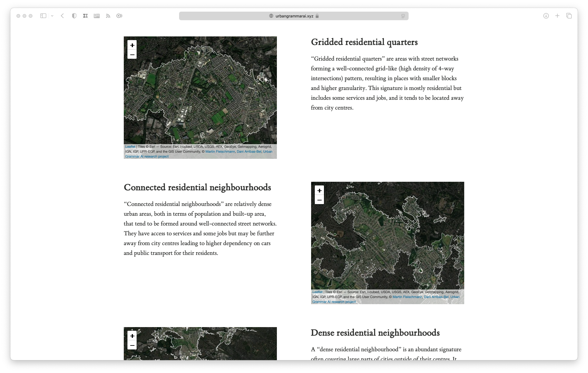The image size is (588, 373).
Task: Toggle the Safari sidebar
Action: tap(43, 16)
